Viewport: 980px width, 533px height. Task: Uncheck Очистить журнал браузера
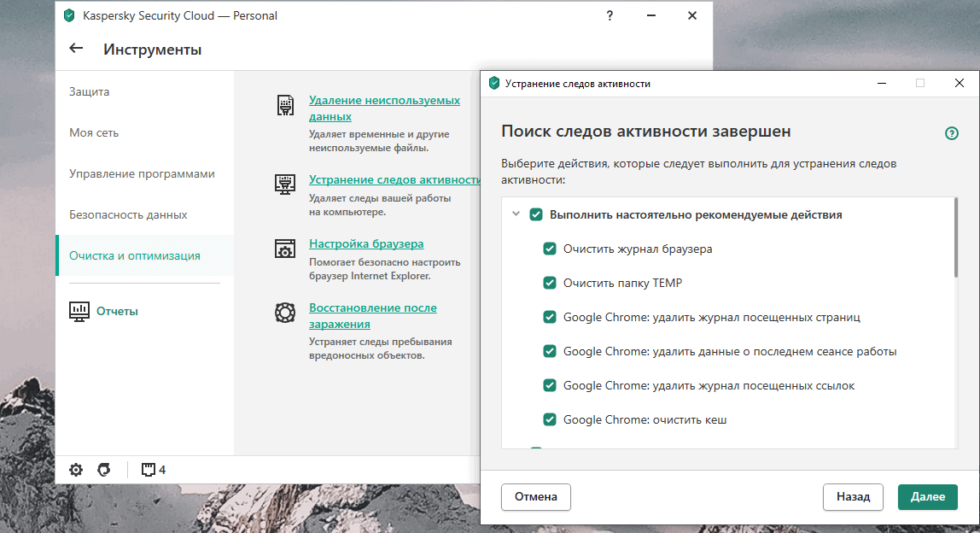[550, 249]
